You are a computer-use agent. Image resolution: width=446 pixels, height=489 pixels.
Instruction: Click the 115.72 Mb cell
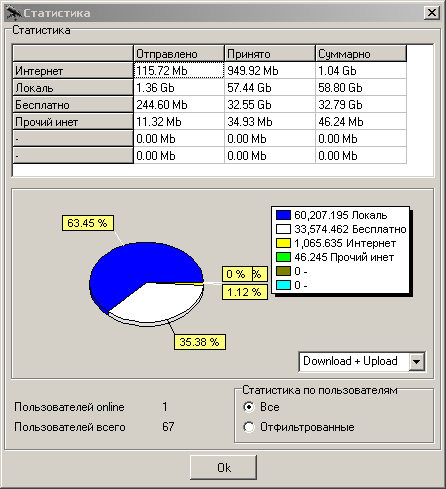tap(179, 70)
